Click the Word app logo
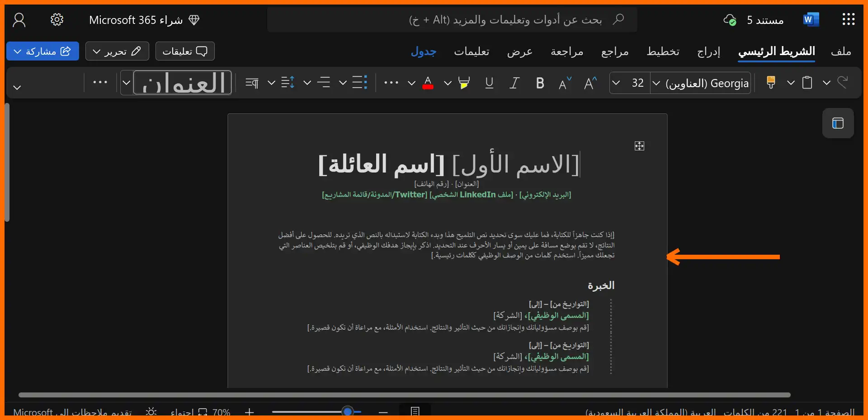The height and width of the screenshot is (420, 868). click(811, 19)
